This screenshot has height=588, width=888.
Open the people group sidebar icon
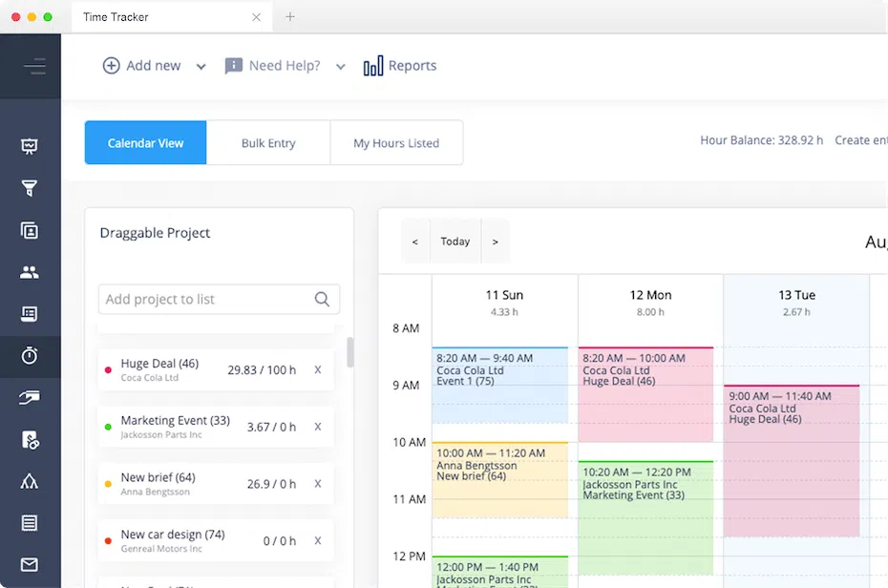tap(30, 272)
